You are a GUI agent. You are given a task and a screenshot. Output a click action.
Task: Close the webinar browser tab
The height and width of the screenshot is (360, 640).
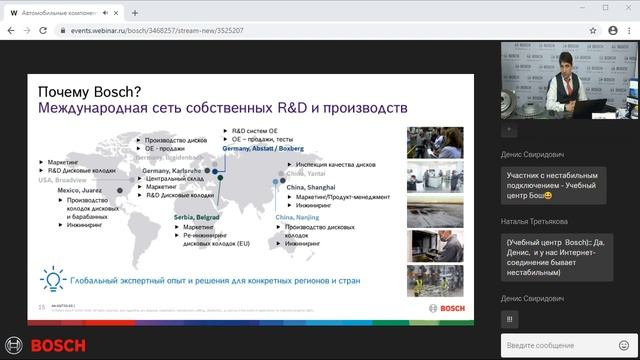point(116,13)
